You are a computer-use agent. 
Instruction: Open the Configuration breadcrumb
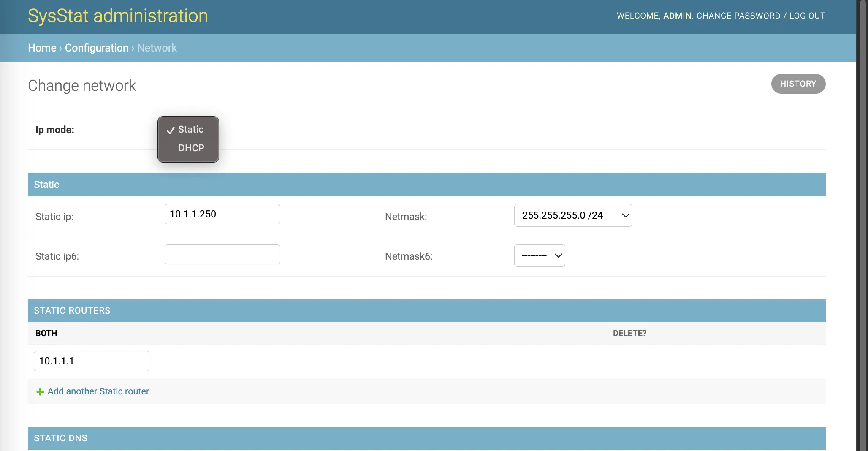click(x=96, y=48)
